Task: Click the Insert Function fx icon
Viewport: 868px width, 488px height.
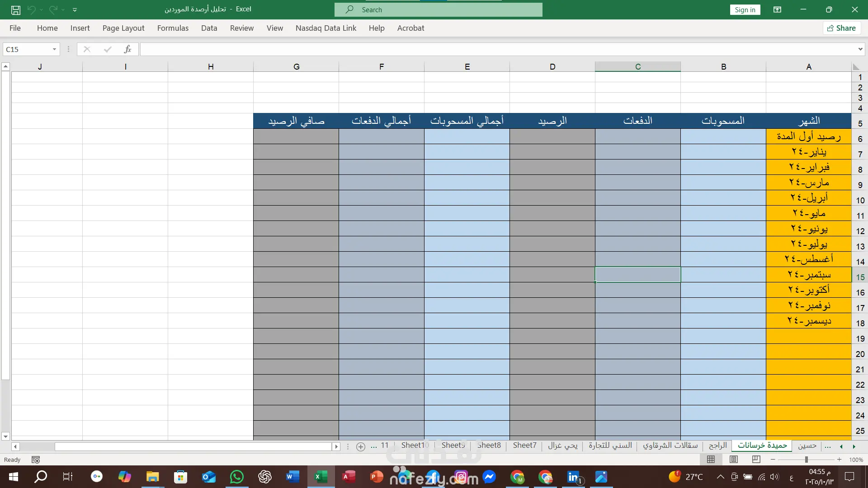Action: click(x=127, y=49)
